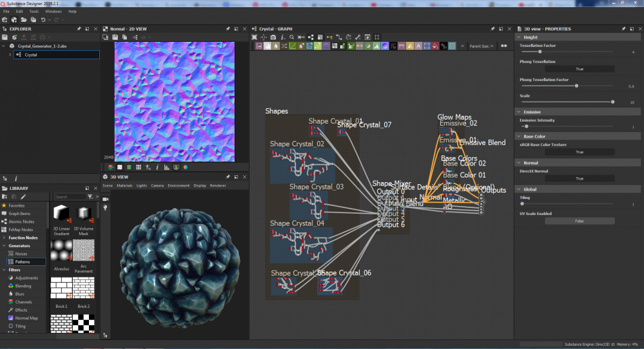
Task: Toggle UV Scale Enabled False button
Action: (x=579, y=221)
